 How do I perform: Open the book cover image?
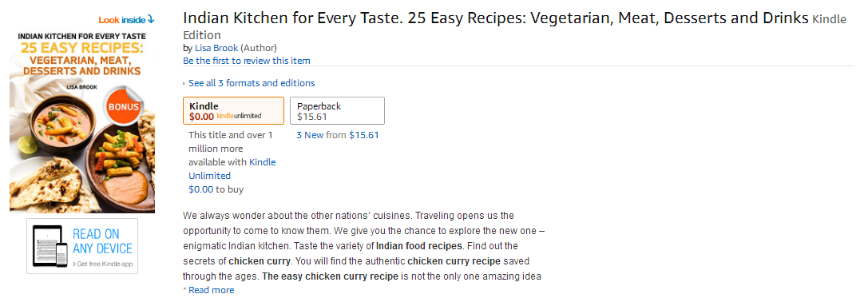(x=82, y=122)
